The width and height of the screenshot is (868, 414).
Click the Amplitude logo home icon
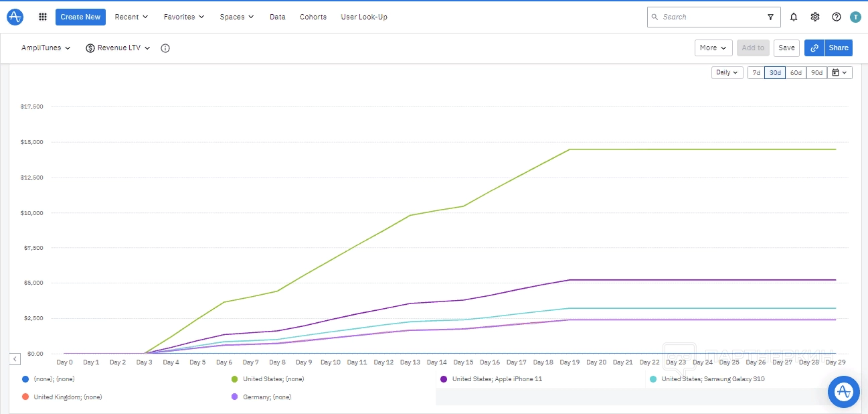[15, 17]
